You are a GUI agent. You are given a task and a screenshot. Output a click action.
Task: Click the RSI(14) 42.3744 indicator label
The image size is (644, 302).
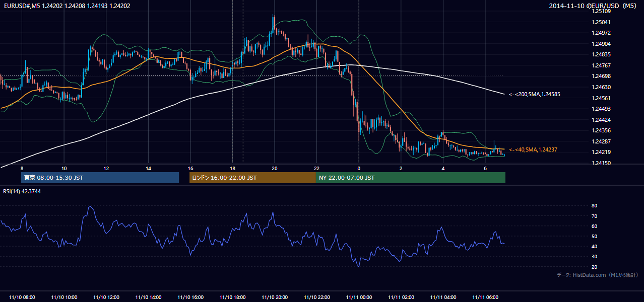(22, 191)
